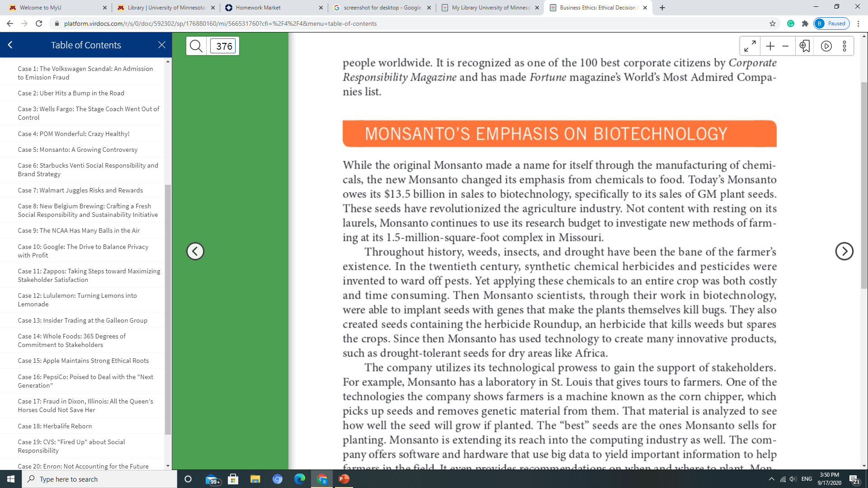Open Case 5: Monsanto: A Growing Controversy
This screenshot has height=488, width=868.
click(78, 150)
